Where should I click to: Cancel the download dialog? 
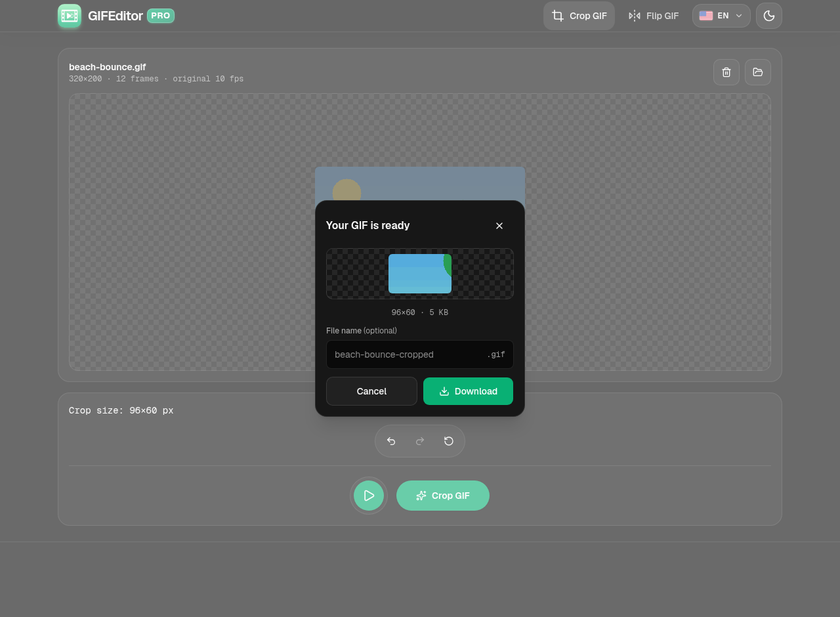[371, 391]
